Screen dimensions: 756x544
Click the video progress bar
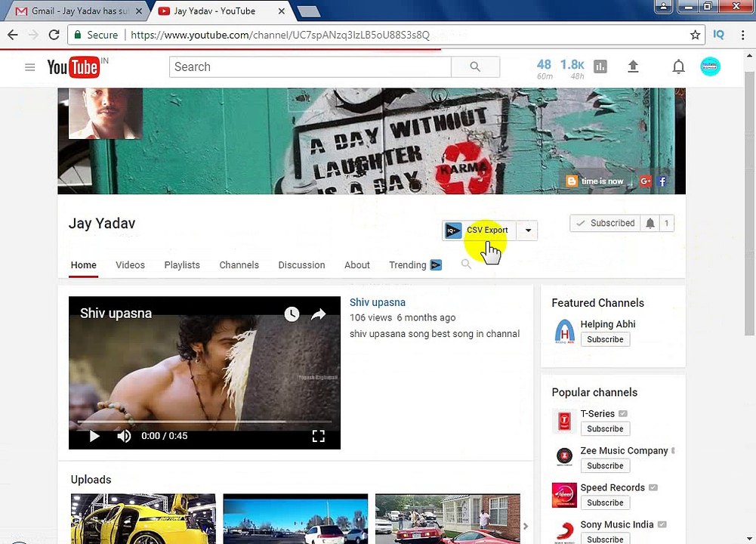pos(205,422)
